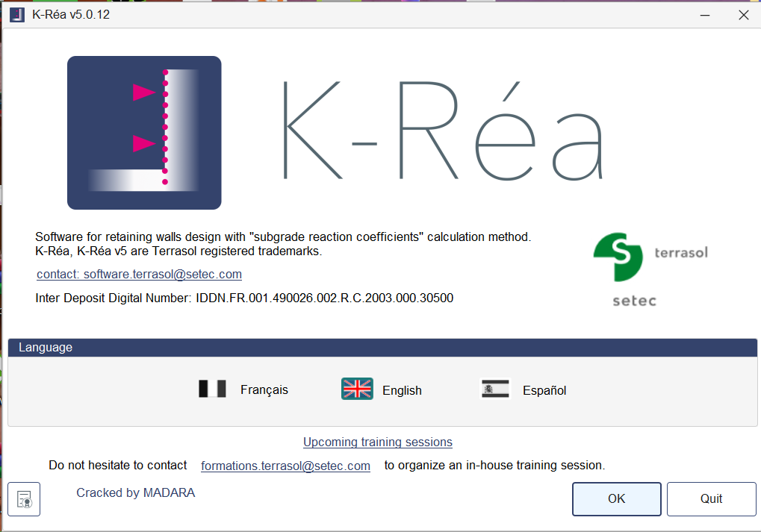Select the French flag icon
Viewport: 761px width, 532px height.
pos(212,389)
